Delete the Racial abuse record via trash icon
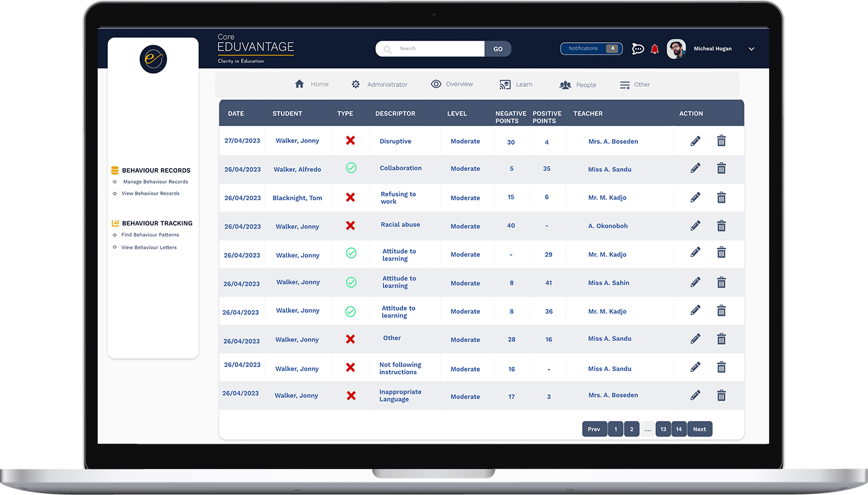Viewport: 868px width, 495px height. (x=721, y=225)
